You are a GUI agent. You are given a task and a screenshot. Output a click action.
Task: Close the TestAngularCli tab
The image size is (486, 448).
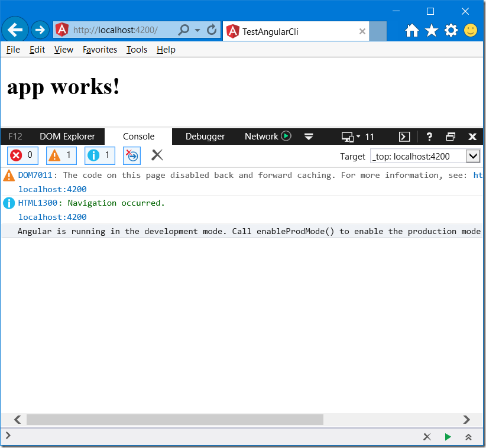click(362, 31)
